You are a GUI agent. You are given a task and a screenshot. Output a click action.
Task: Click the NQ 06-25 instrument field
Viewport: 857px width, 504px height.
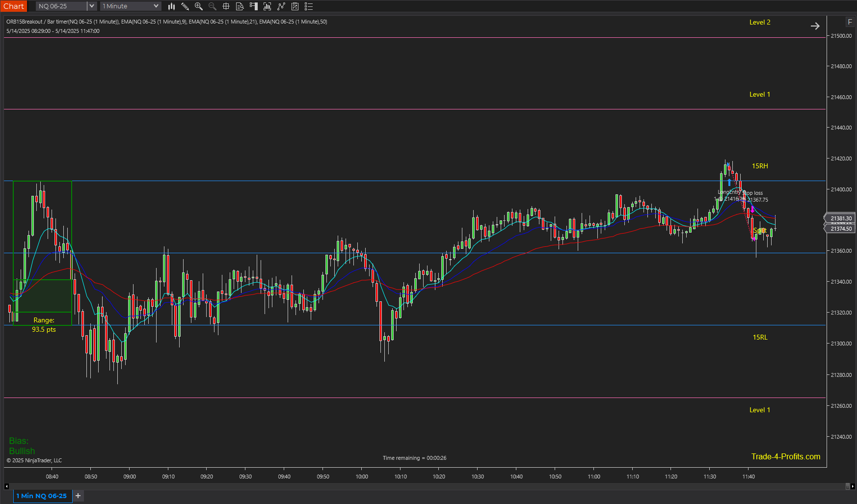61,6
